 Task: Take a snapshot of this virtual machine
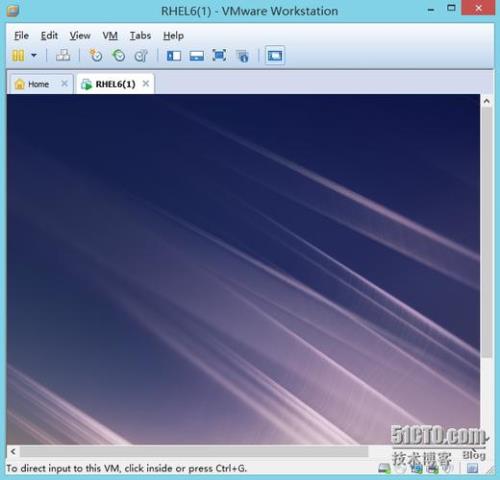[96, 55]
